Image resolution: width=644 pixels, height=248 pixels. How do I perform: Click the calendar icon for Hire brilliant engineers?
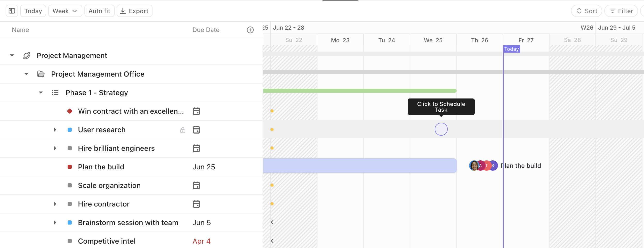[197, 148]
